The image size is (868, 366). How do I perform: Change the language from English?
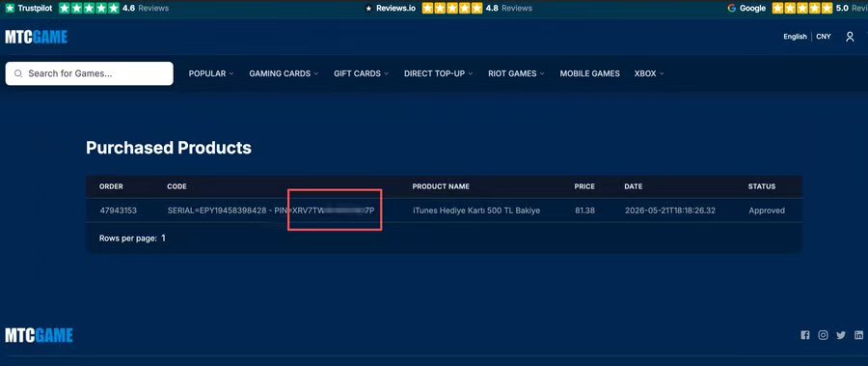pos(795,37)
